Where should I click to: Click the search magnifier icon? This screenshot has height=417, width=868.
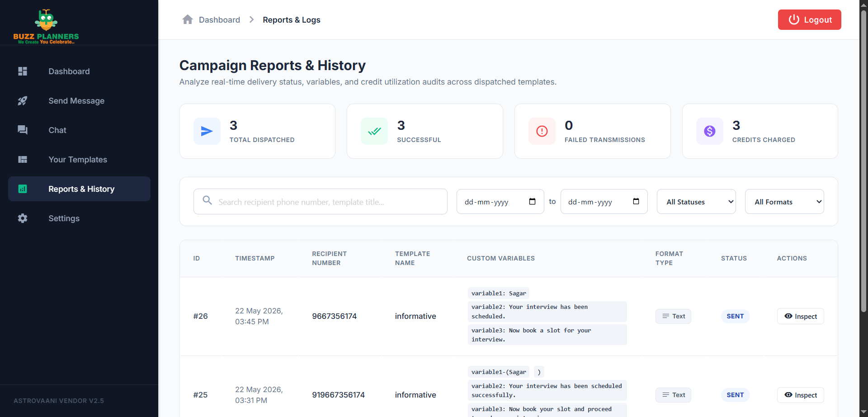point(207,200)
